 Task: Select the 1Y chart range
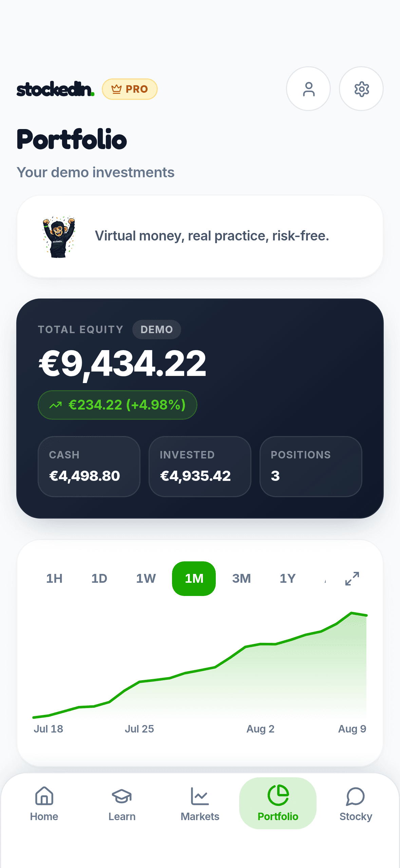tap(288, 578)
